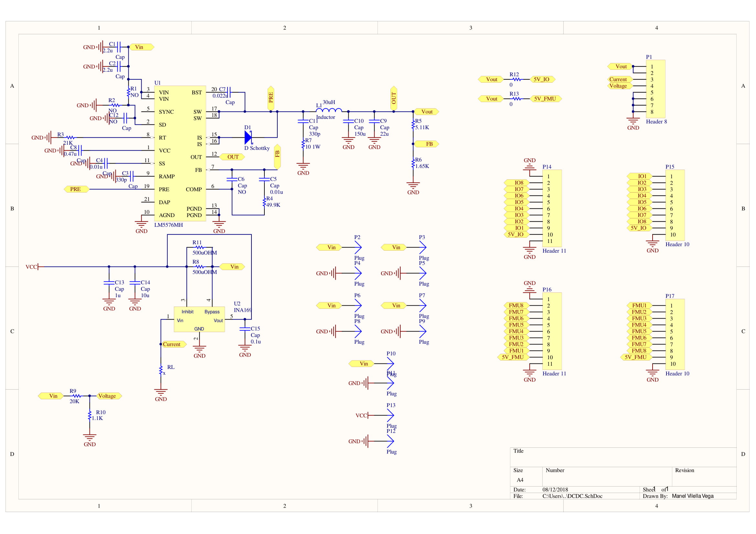Select the C15 capacitor symbol
Screen dimensions: 756x534
pyautogui.click(x=245, y=329)
